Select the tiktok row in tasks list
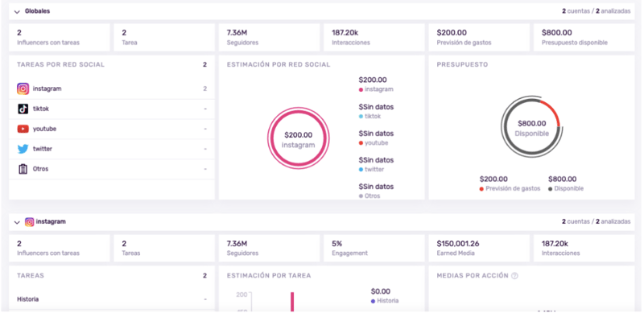 [x=112, y=109]
